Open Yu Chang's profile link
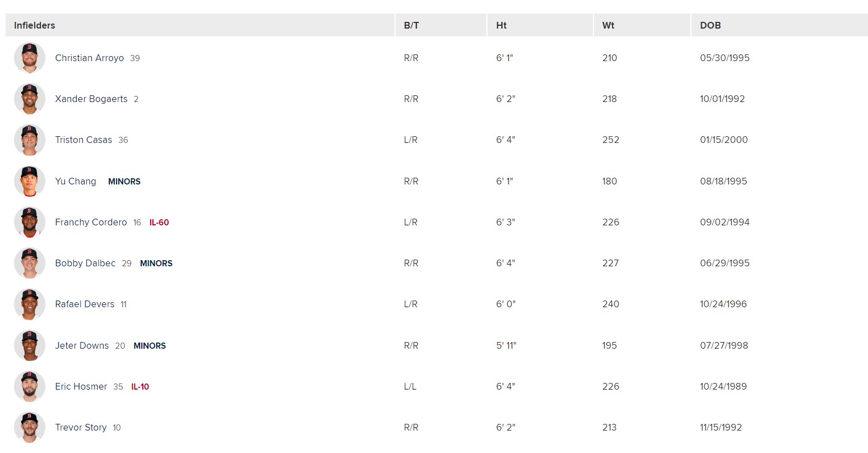This screenshot has height=453, width=868. tap(75, 181)
